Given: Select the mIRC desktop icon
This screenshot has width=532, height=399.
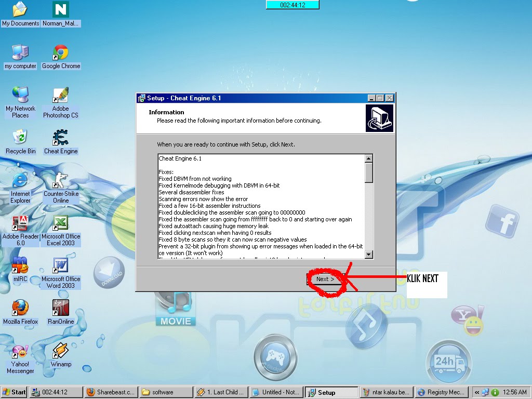Looking at the screenshot, I should coord(20,270).
